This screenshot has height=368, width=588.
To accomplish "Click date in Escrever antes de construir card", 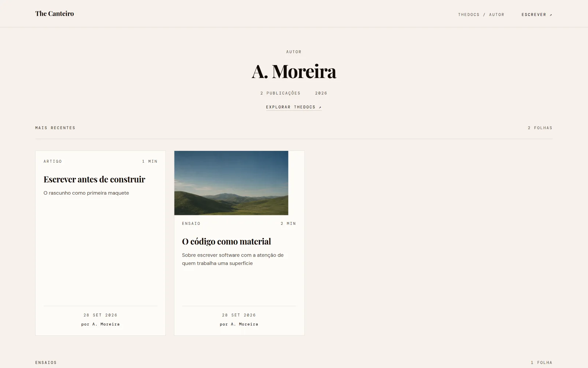I will 100,315.
